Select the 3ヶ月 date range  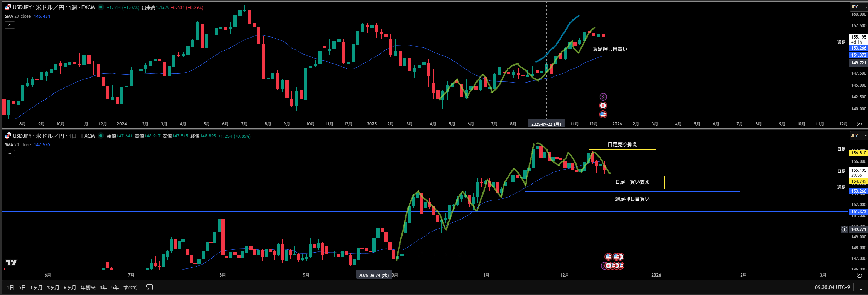[53, 288]
